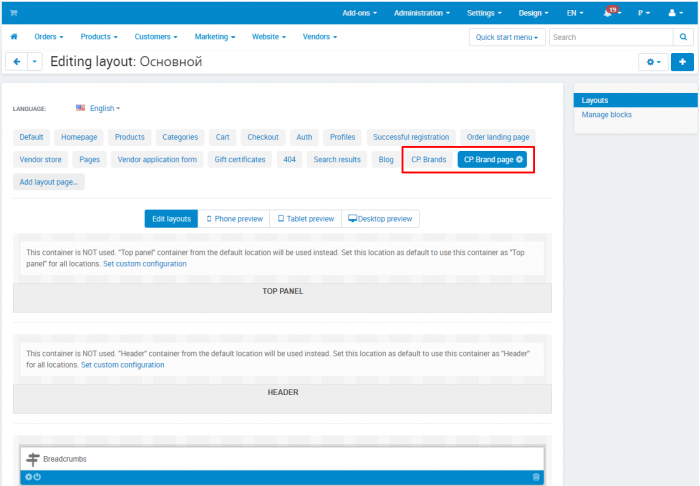Open the Add-ons menu

(359, 13)
